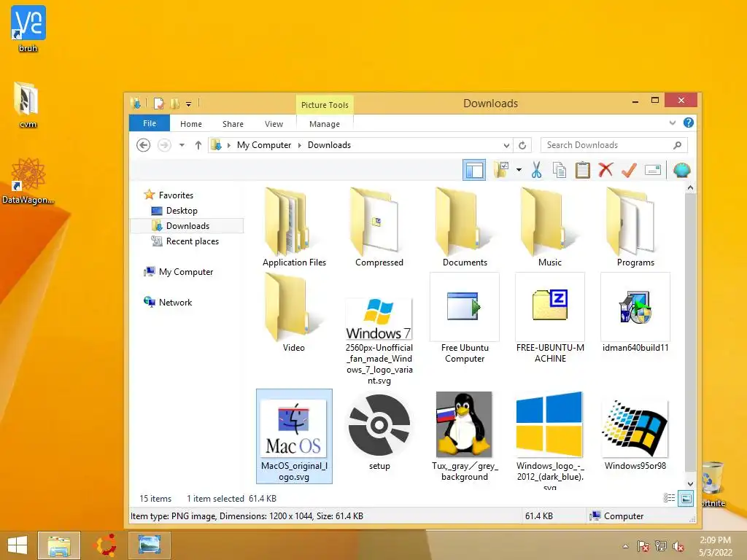Select the idman640build11 installer
747x560 pixels.
click(635, 313)
